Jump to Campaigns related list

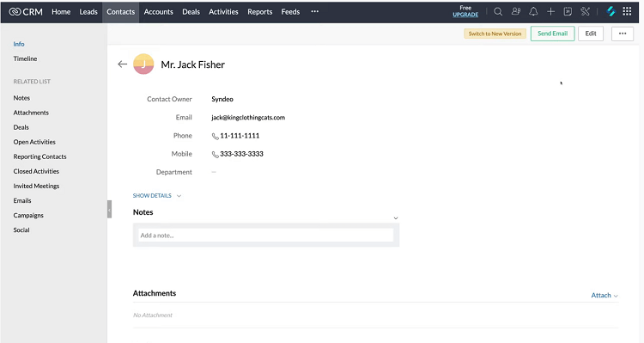click(x=28, y=216)
